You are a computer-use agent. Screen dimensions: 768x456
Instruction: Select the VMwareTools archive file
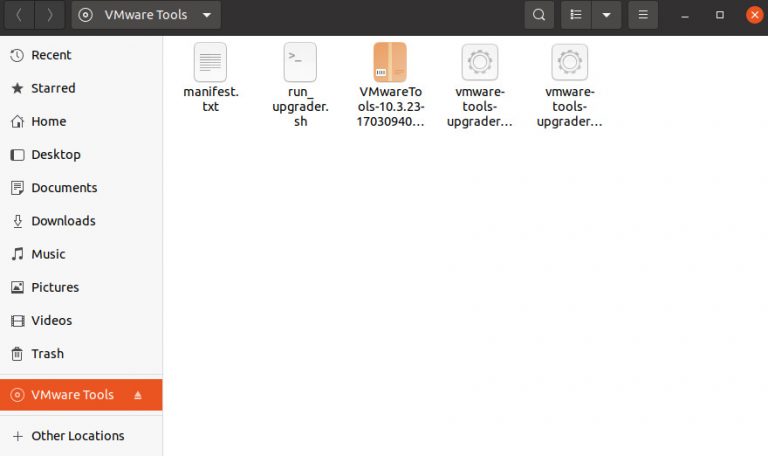click(x=390, y=63)
